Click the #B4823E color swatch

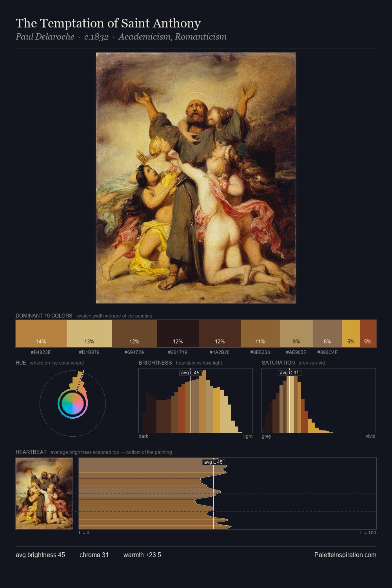coord(41,334)
